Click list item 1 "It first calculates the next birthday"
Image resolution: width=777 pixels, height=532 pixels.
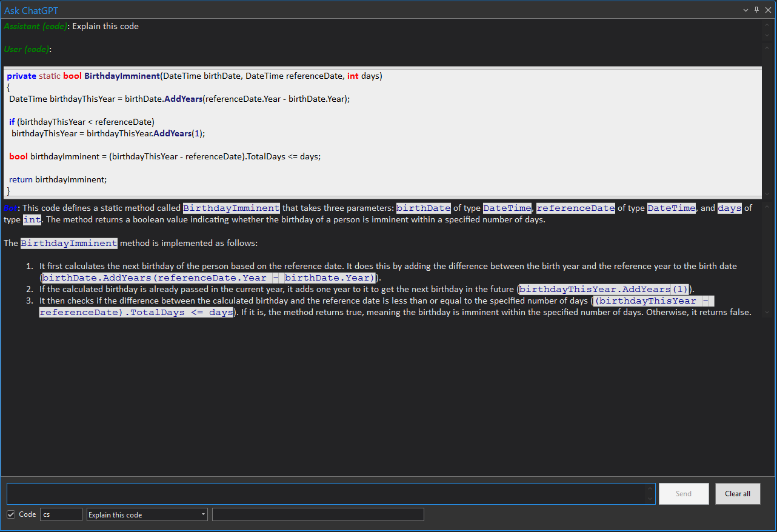point(388,272)
